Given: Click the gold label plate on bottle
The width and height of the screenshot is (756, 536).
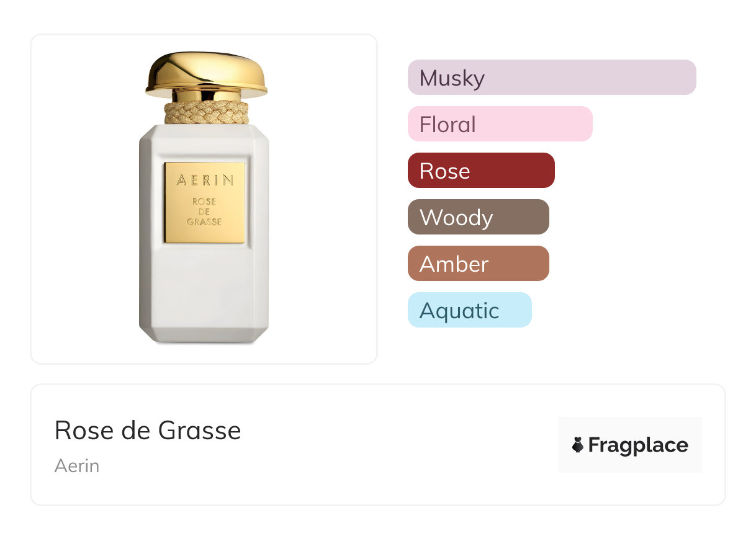Looking at the screenshot, I should pyautogui.click(x=204, y=203).
